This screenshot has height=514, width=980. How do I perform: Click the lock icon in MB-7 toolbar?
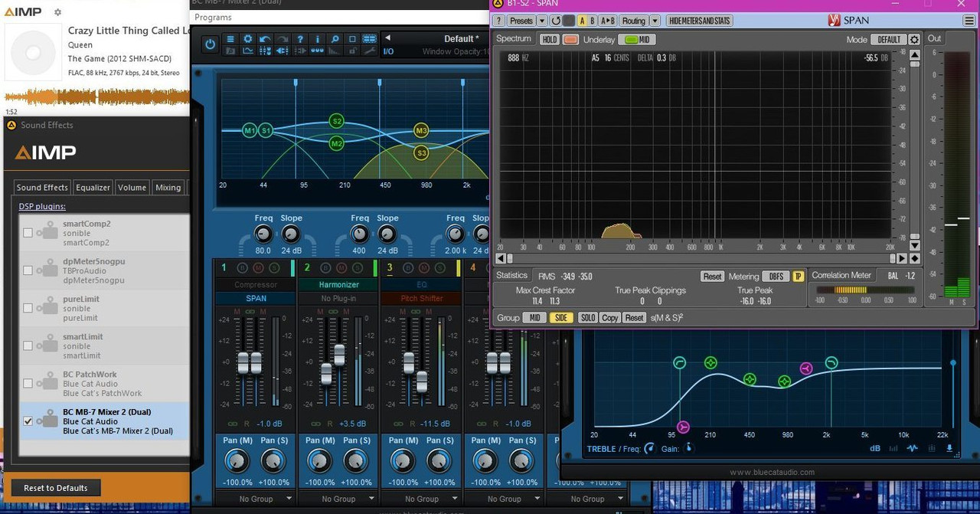(352, 51)
